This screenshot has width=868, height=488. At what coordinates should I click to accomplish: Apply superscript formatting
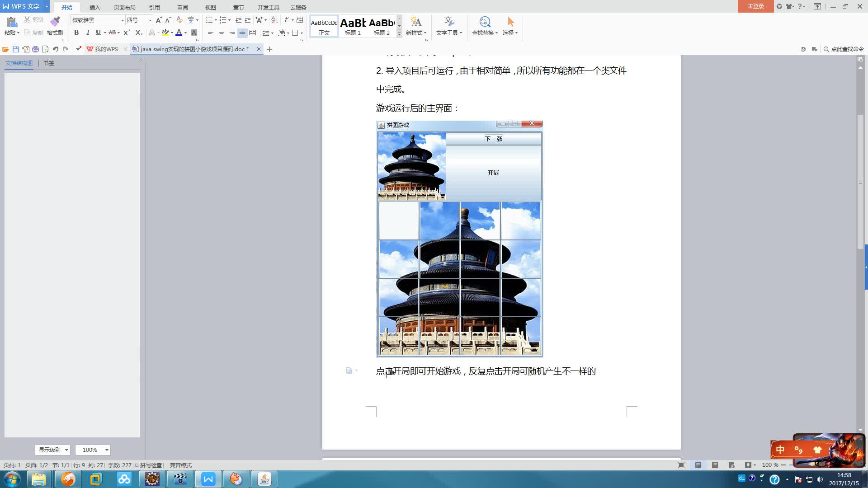pyautogui.click(x=126, y=33)
